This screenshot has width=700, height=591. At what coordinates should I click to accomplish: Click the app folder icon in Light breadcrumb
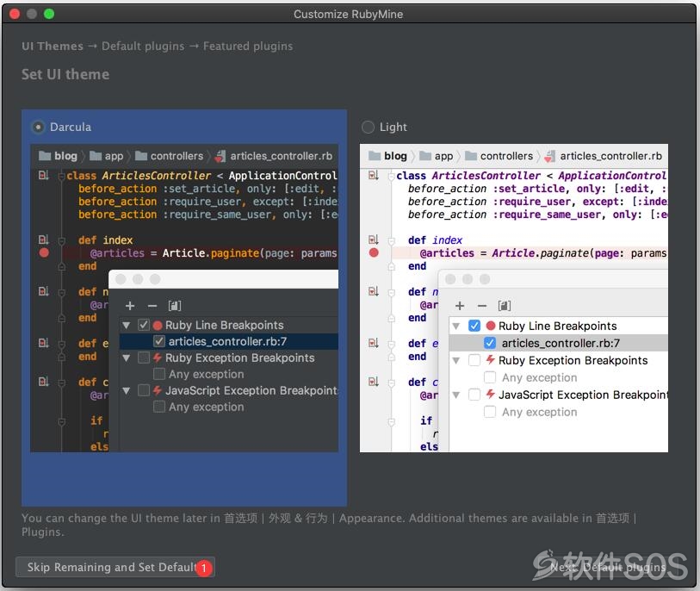coord(425,156)
